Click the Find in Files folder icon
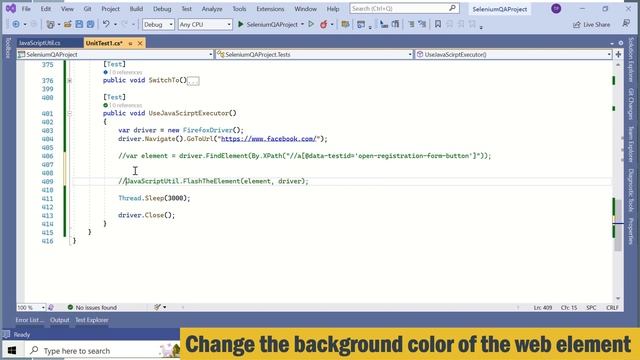This screenshot has height=360, width=640. pyautogui.click(x=345, y=24)
